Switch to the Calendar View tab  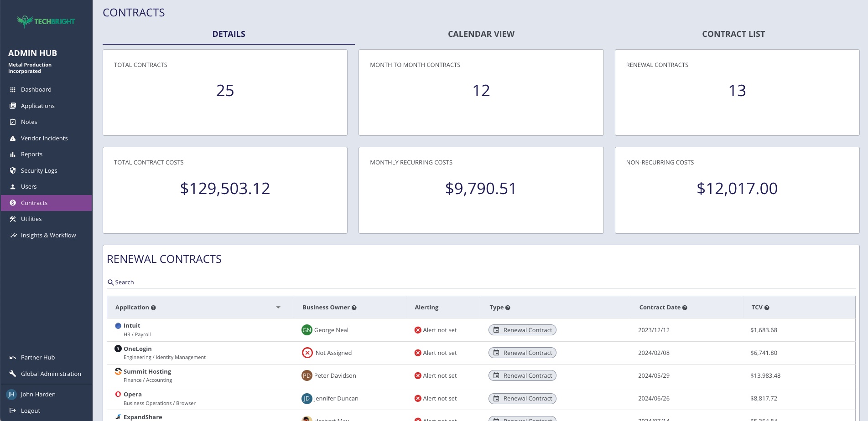point(481,34)
